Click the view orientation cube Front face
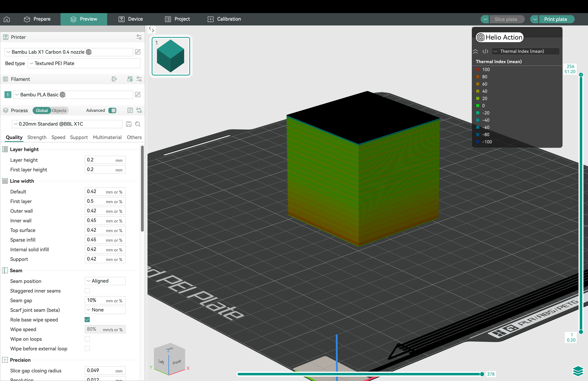The width and height of the screenshot is (588, 381). [177, 362]
